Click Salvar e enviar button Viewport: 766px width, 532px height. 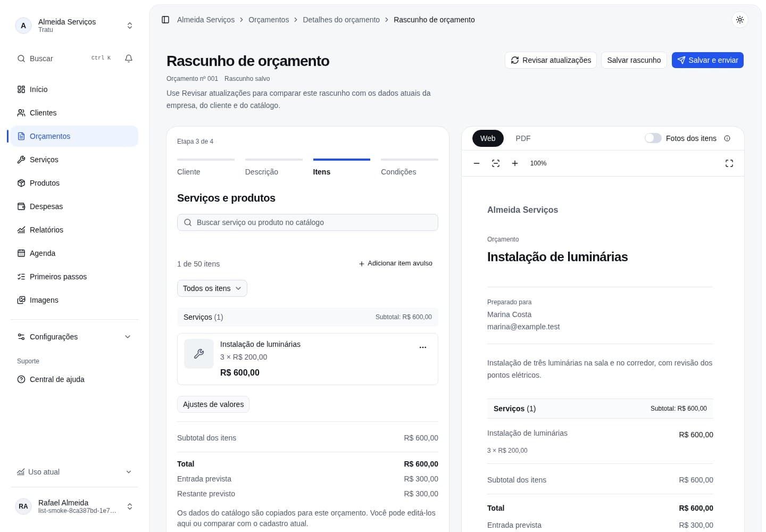707,60
